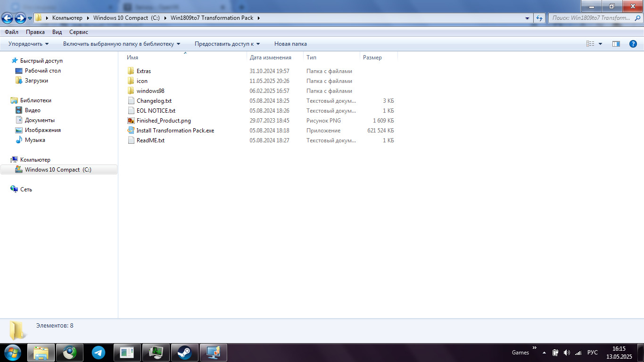644x362 pixels.
Task: Open the Telegram taskbar icon
Action: pos(99,353)
